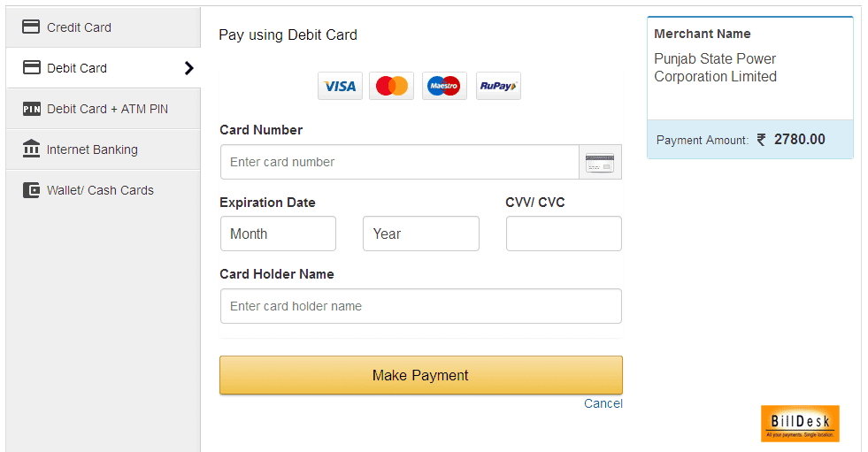Focus the Enter card number field

click(399, 163)
